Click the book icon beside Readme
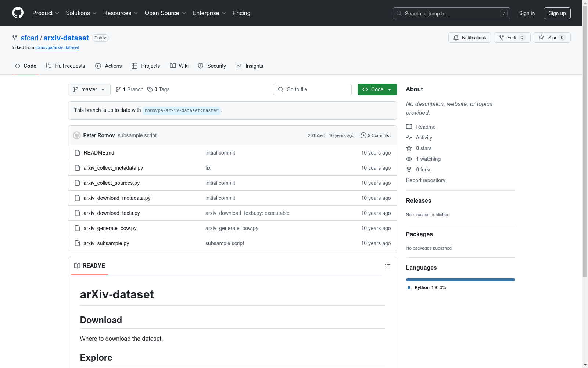The width and height of the screenshot is (588, 368). [409, 127]
